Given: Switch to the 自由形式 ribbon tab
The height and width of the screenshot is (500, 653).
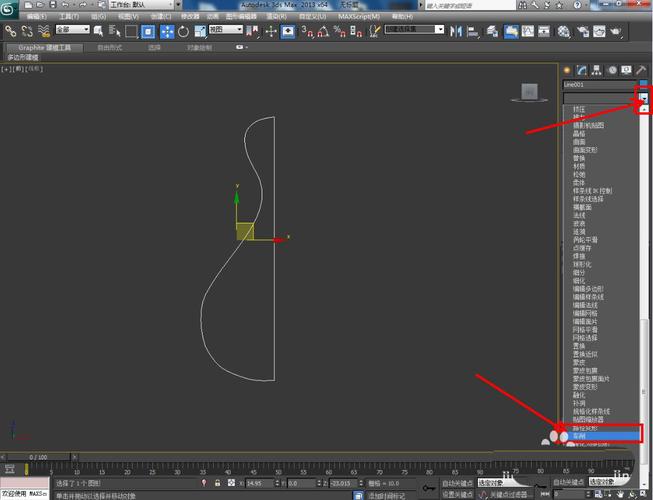Looking at the screenshot, I should tap(110, 47).
